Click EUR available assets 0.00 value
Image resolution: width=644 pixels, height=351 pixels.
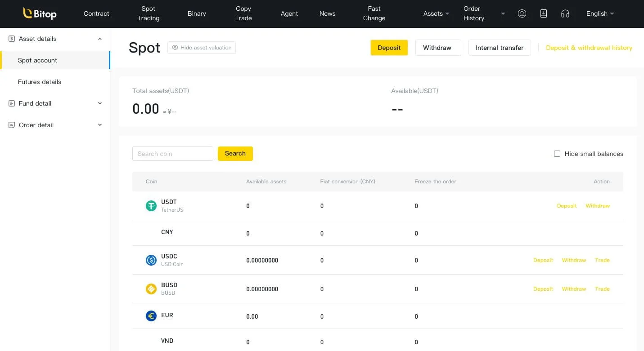pos(252,316)
